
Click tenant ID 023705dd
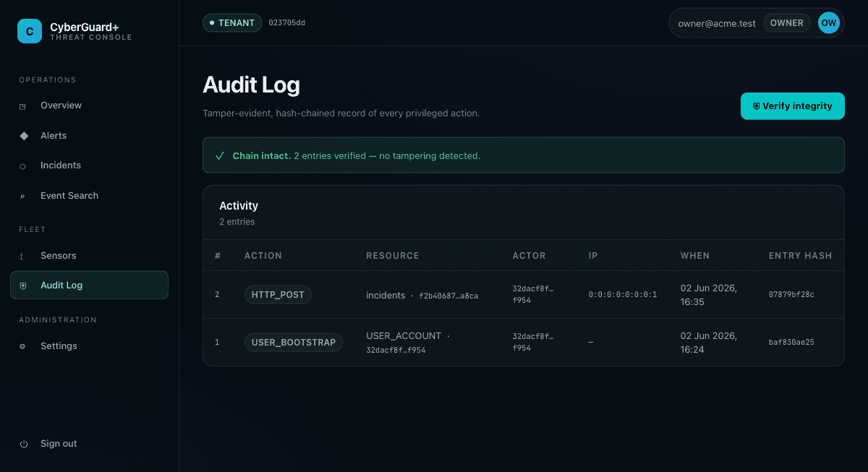click(287, 23)
